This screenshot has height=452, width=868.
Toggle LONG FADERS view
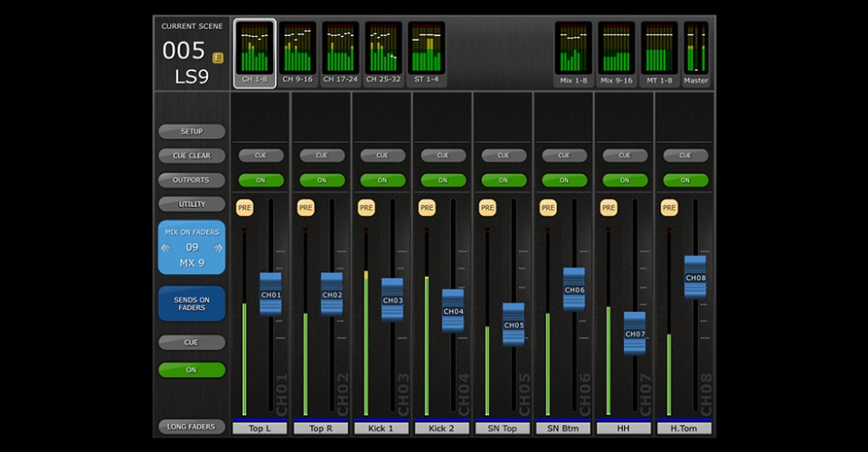[192, 427]
